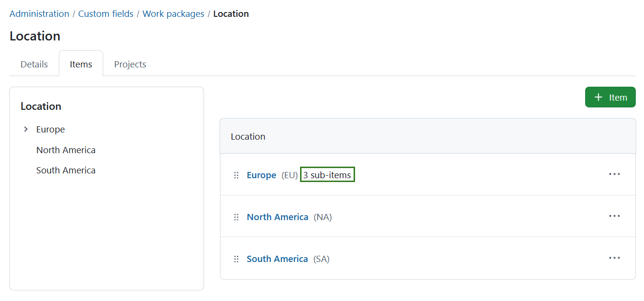Select North America in the Location sidebar

[x=66, y=150]
